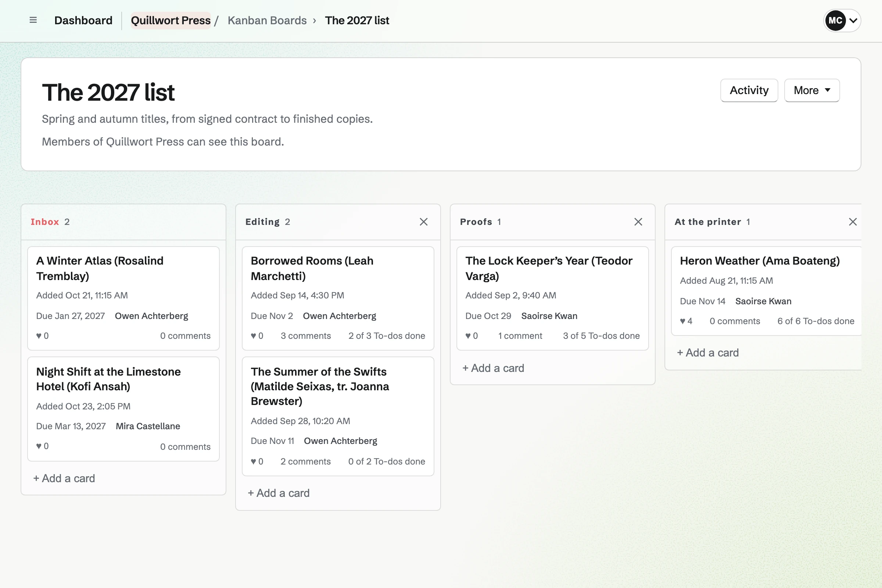
Task: Collapse the Editing column with its X
Action: click(423, 222)
